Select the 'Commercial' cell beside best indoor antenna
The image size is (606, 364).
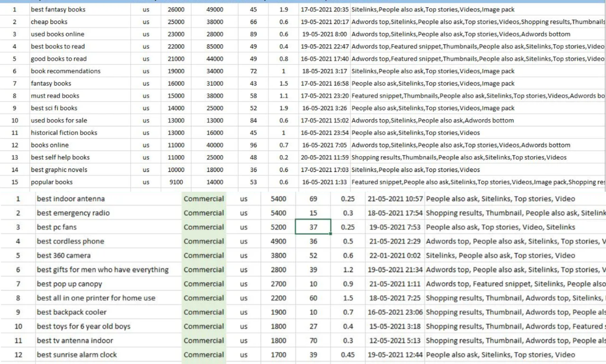tap(204, 198)
